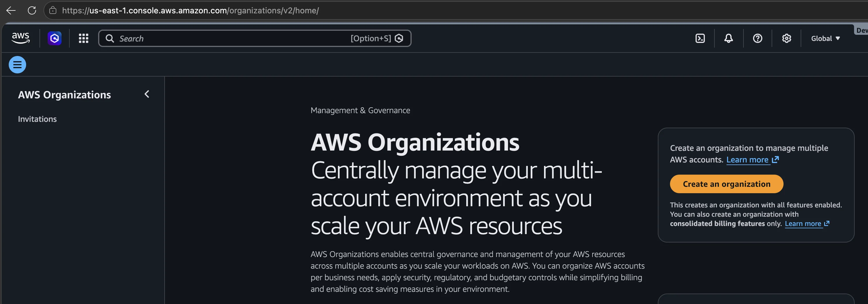Click the AWS logo home icon
Image resolution: width=868 pixels, height=304 pixels.
point(21,38)
